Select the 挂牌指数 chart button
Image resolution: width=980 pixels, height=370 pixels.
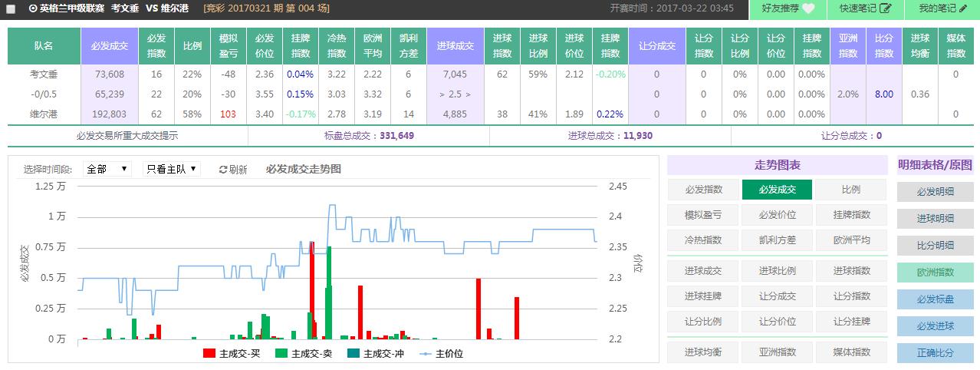tap(851, 215)
